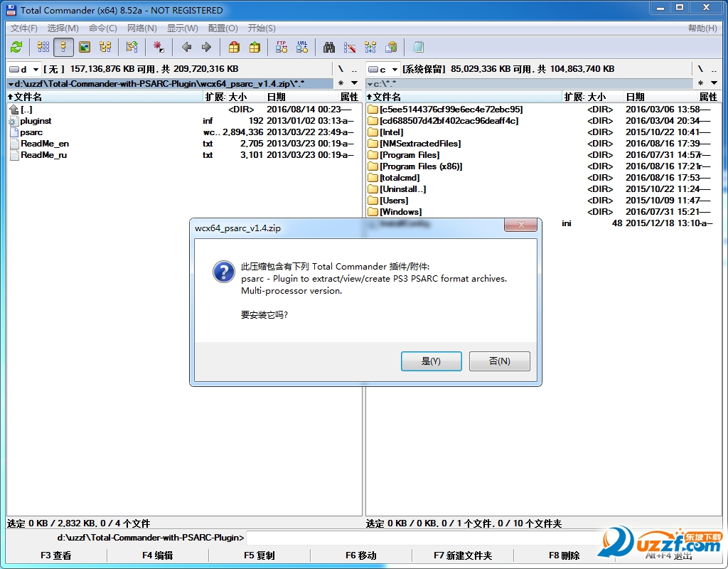Viewport: 728px width, 569px height.
Task: Sort right panel by 日期 column header
Action: 660,97
